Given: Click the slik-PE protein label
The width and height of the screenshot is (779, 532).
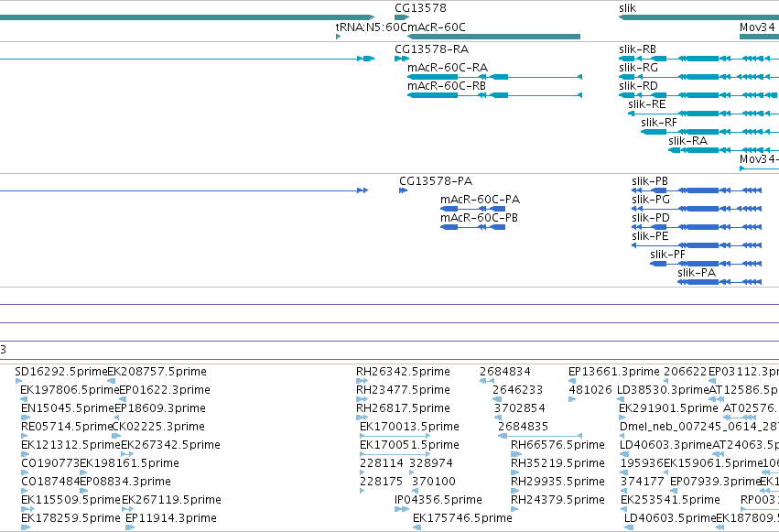Looking at the screenshot, I should click(650, 236).
